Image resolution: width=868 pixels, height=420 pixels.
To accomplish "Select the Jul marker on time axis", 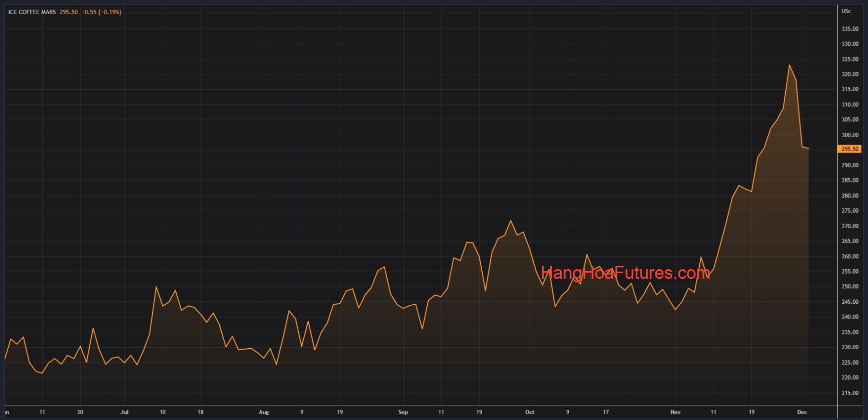I will [124, 412].
